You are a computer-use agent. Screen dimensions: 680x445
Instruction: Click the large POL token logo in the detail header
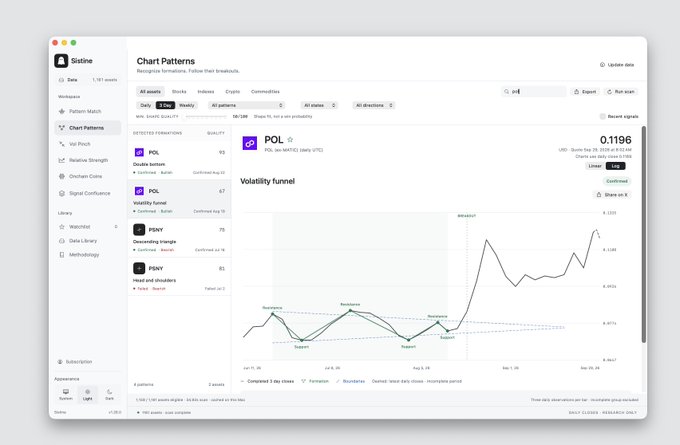point(250,143)
